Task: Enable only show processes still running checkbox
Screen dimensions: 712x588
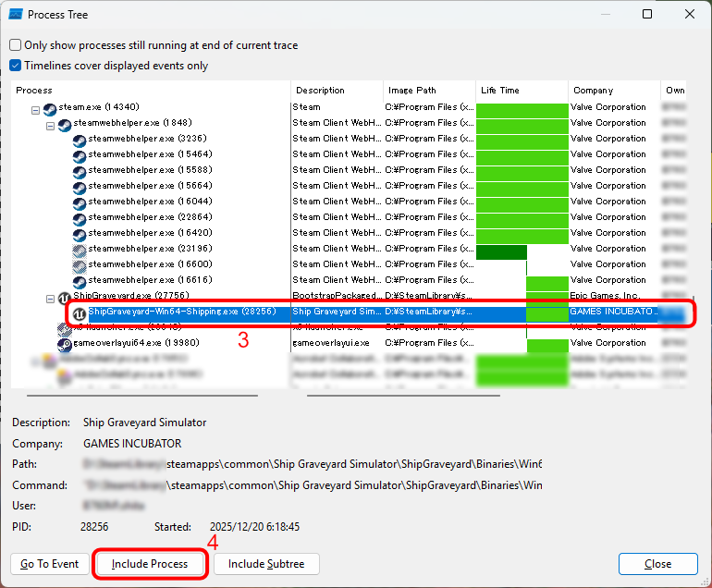Action: coord(16,45)
